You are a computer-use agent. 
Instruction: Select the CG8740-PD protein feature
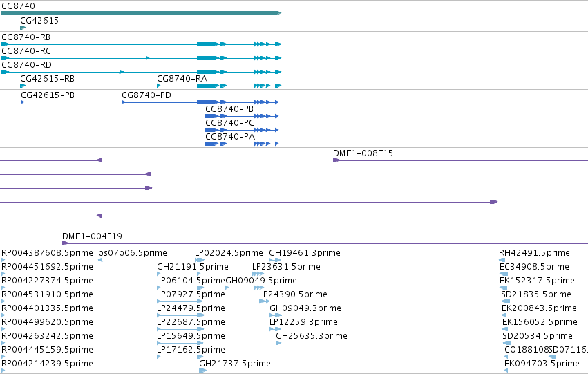tap(200, 102)
